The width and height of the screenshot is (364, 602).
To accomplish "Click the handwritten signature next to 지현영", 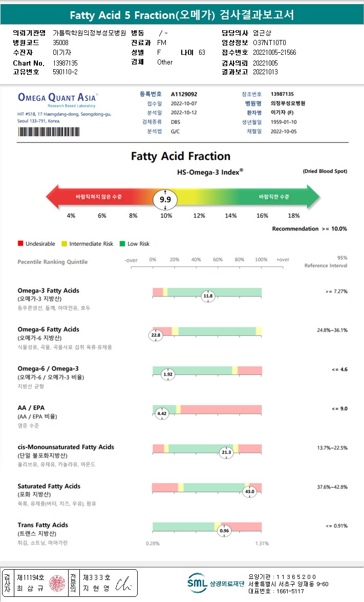I will click(x=123, y=584).
